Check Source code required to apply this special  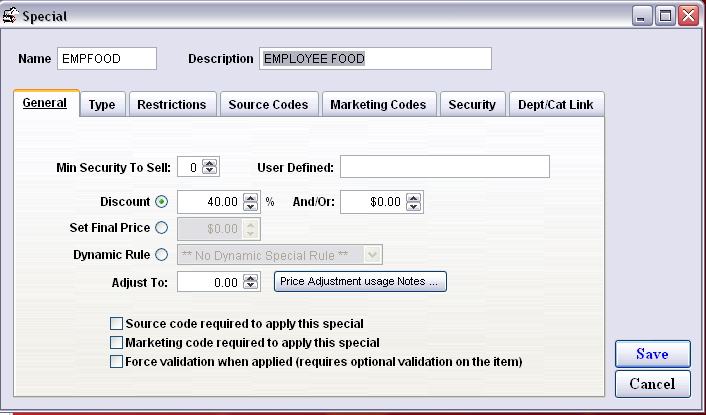click(x=116, y=324)
